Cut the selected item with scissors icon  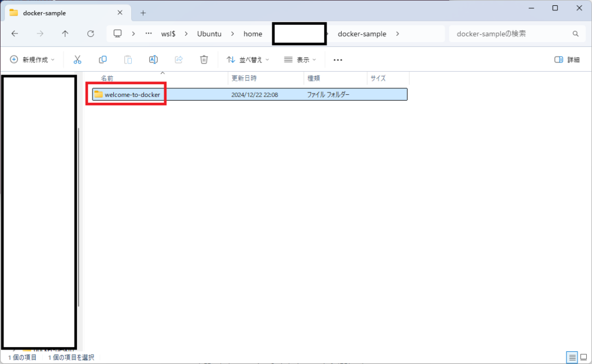coord(77,60)
